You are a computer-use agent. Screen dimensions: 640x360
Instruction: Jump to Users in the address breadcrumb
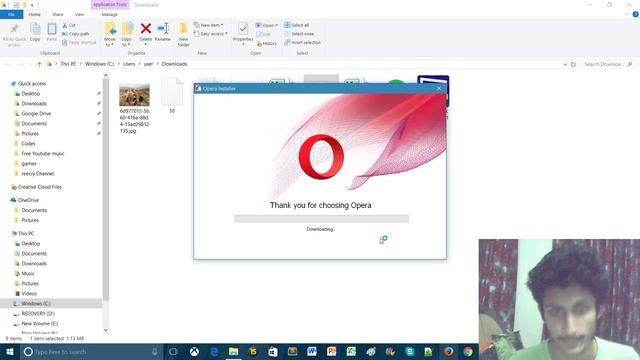pyautogui.click(x=129, y=64)
